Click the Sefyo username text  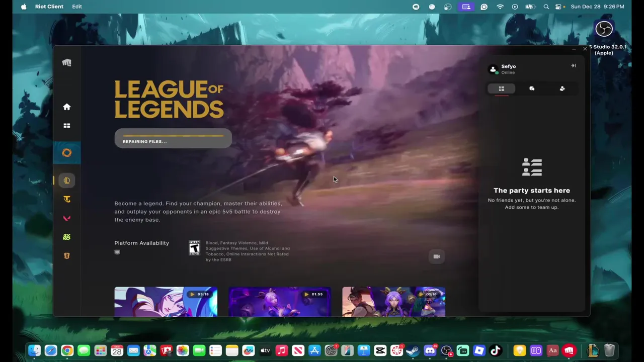click(x=508, y=66)
